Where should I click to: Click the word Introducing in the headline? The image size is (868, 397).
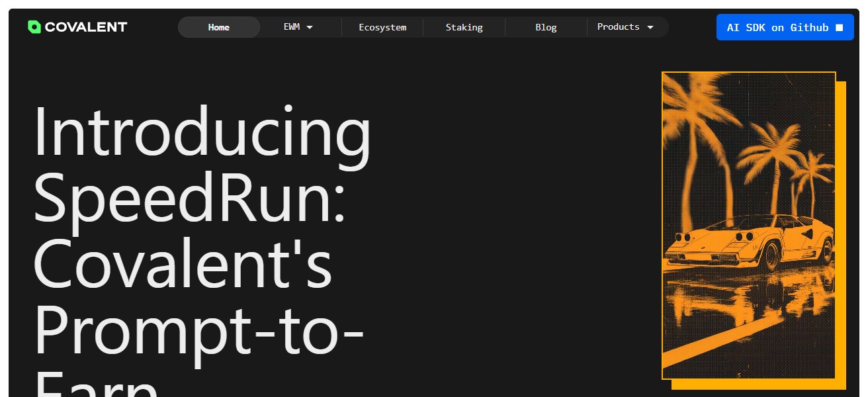(x=202, y=132)
